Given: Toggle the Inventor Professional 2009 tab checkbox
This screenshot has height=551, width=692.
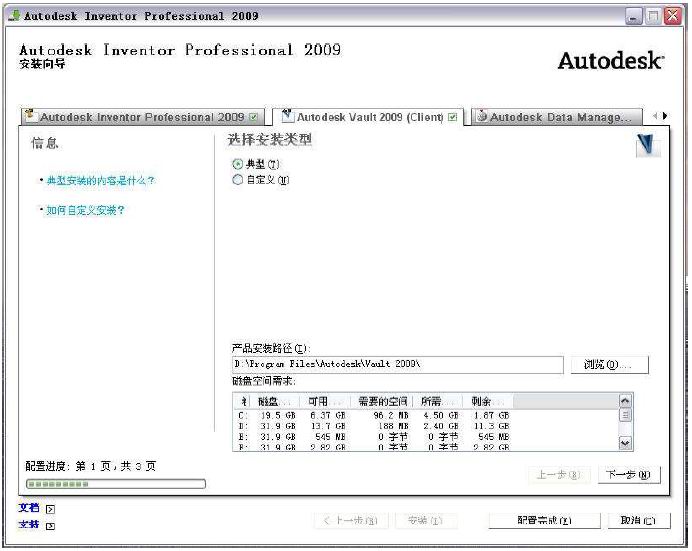Looking at the screenshot, I should click(x=253, y=117).
